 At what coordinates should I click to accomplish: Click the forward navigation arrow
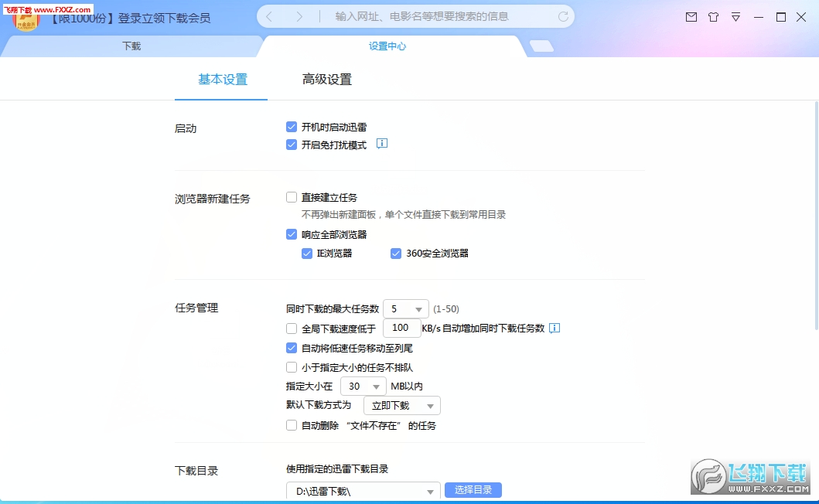[x=301, y=15]
